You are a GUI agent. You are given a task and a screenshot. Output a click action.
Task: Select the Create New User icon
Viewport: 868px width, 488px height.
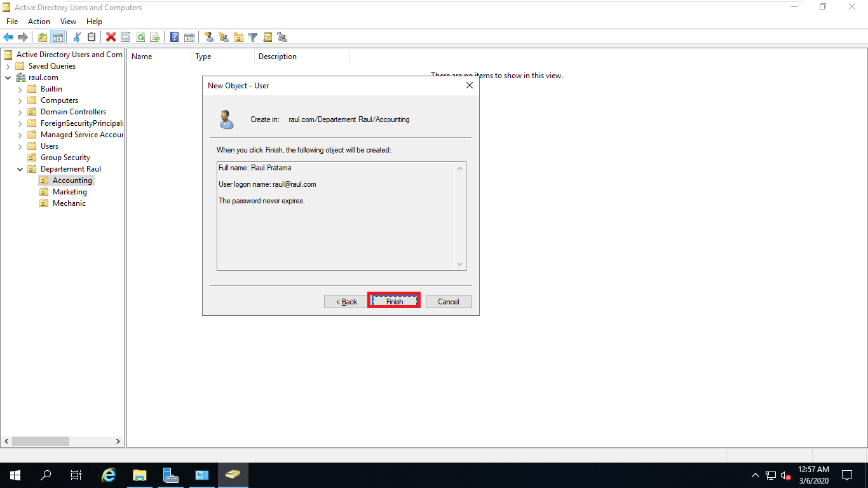208,37
